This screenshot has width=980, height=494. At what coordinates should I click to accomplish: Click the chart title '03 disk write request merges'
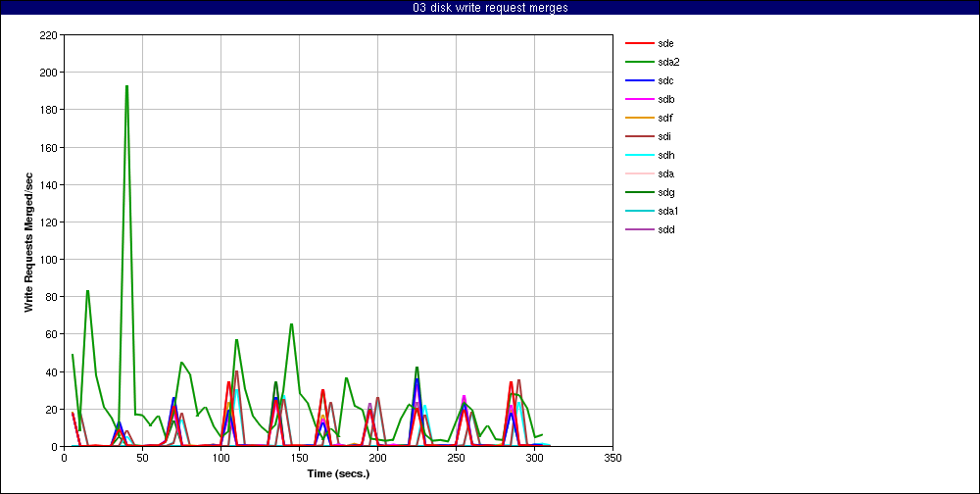[490, 8]
